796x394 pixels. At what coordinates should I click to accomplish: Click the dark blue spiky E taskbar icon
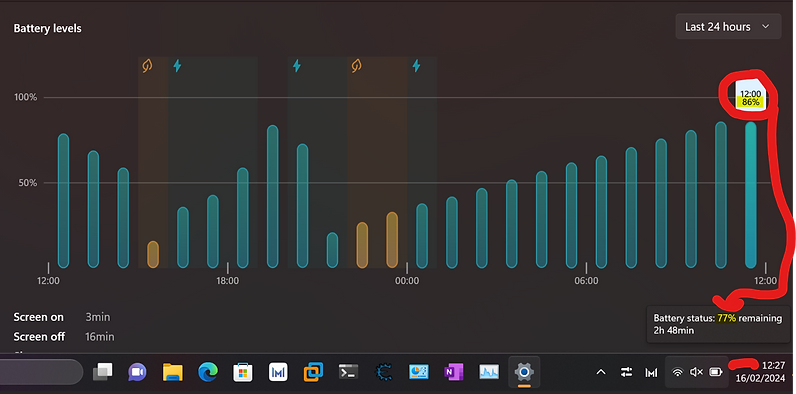click(384, 373)
